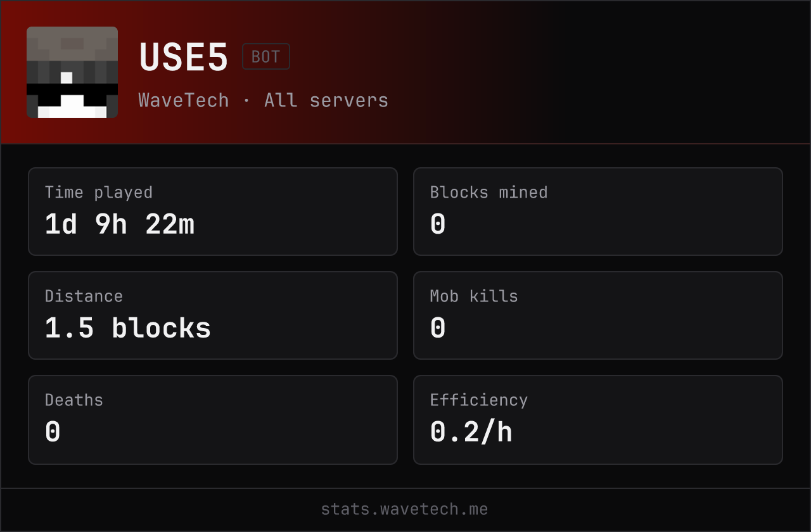Open the Blocks mined stat card
Image resolution: width=811 pixels, height=532 pixels.
pos(598,212)
